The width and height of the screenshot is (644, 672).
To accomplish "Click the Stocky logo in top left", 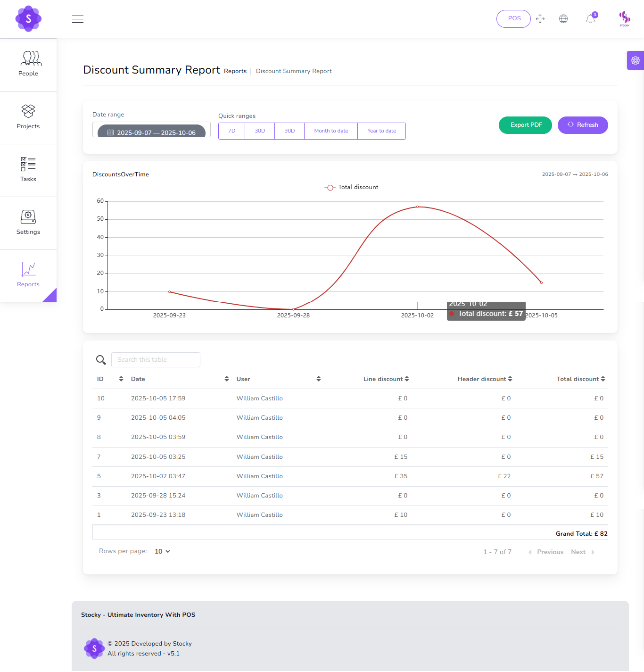I will tap(28, 19).
